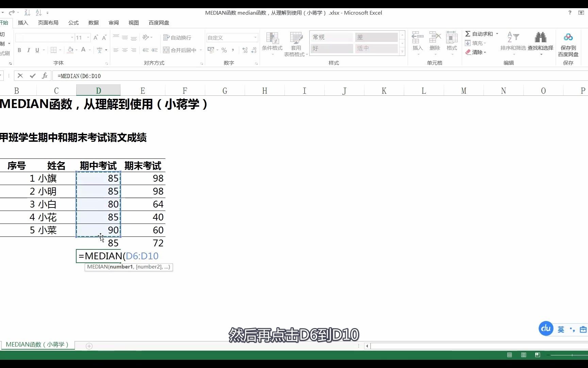Image resolution: width=588 pixels, height=368 pixels.
Task: Open text orientation options
Action: [x=147, y=37]
